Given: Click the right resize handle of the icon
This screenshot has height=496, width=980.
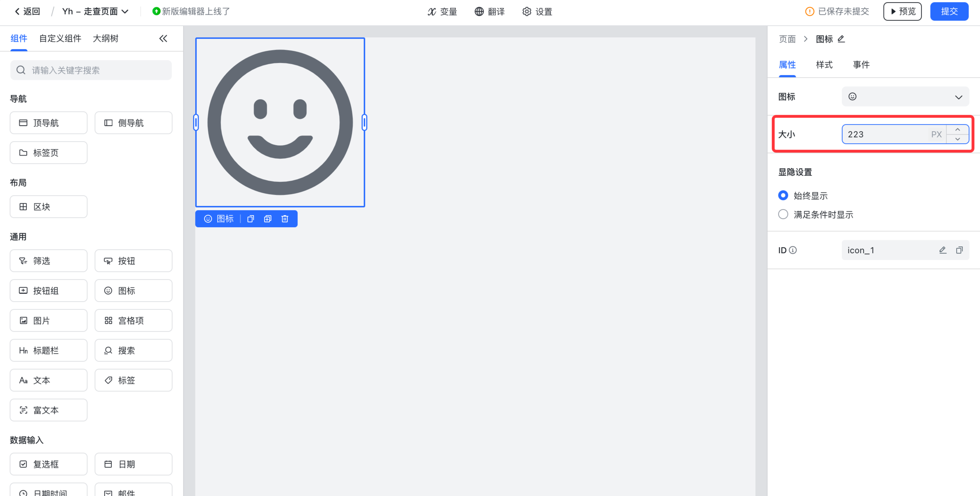Looking at the screenshot, I should click(364, 122).
